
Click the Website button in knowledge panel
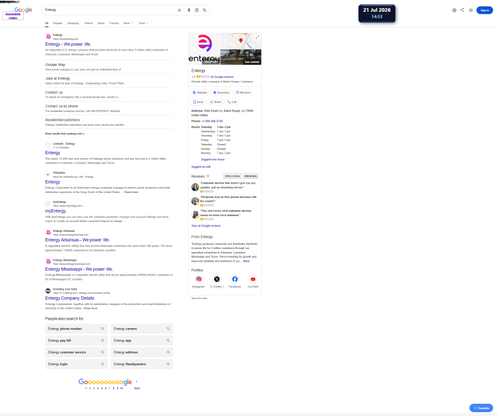(x=200, y=92)
